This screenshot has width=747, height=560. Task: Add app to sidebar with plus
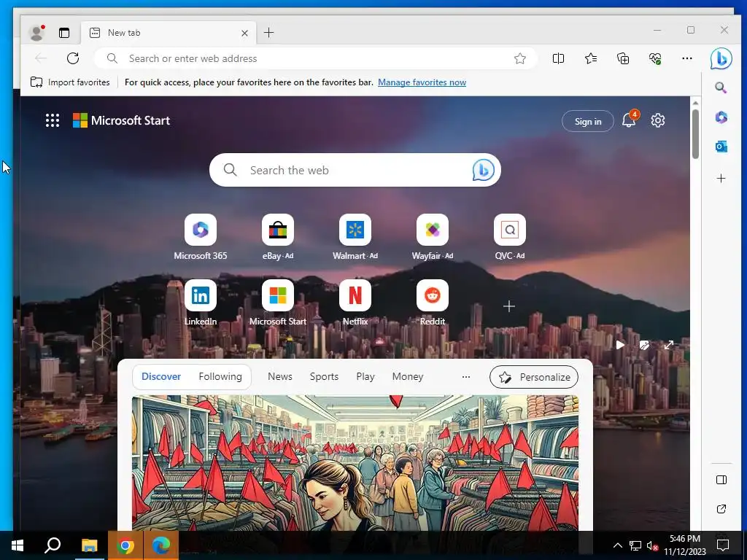click(x=721, y=178)
